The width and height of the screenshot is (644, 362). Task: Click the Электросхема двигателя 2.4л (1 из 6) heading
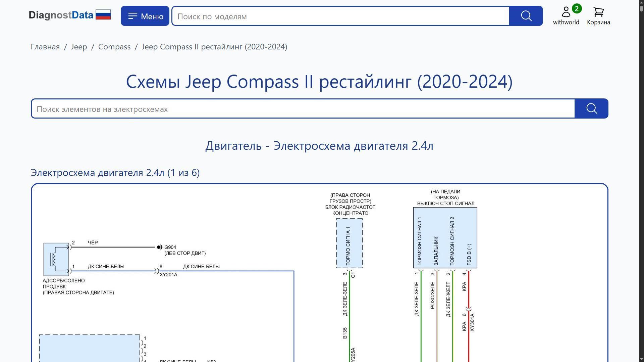tap(115, 173)
